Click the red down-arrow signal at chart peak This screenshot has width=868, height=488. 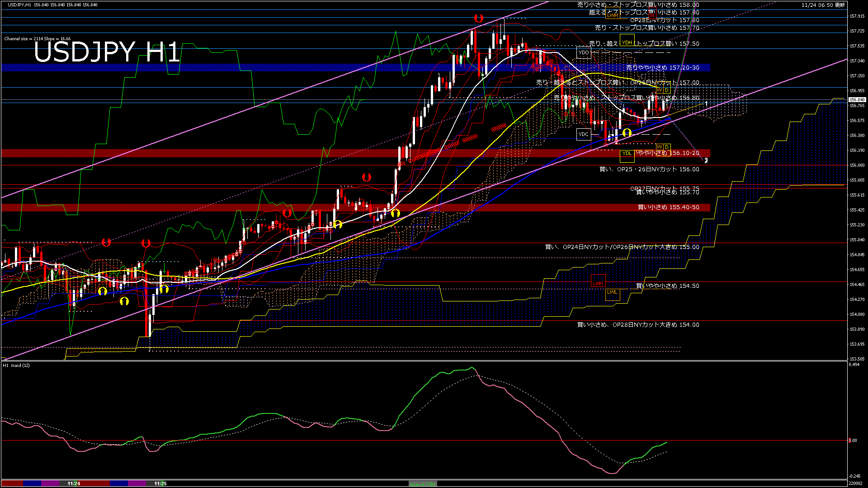(x=479, y=19)
